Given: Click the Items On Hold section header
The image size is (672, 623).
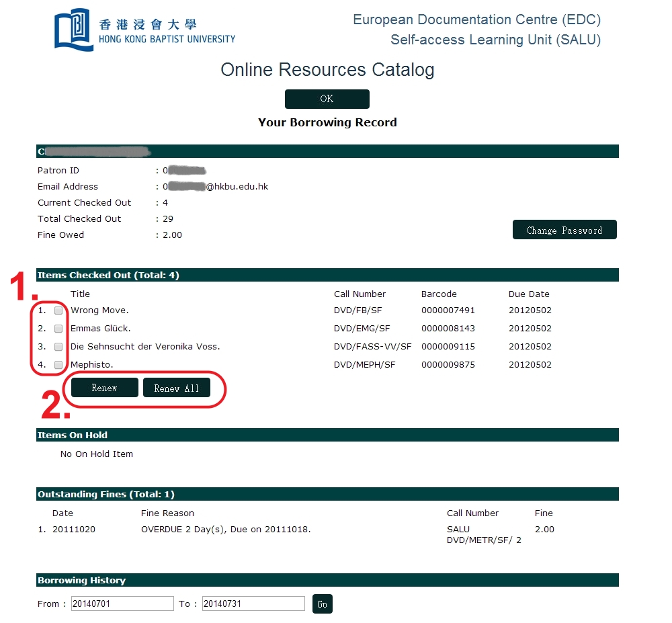Looking at the screenshot, I should (73, 435).
